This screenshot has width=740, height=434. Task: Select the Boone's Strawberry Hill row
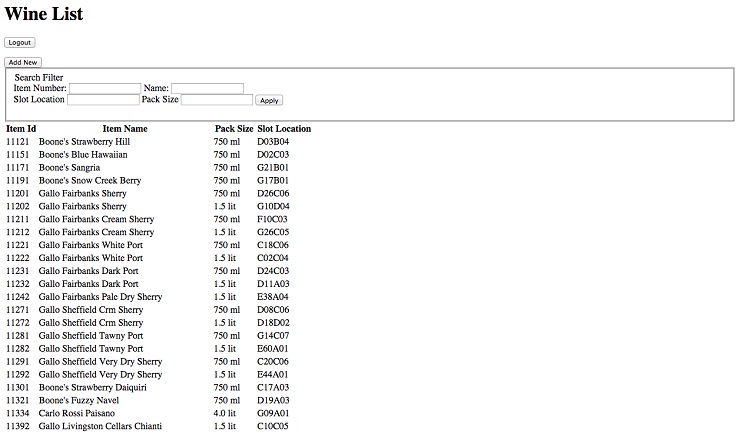click(84, 142)
